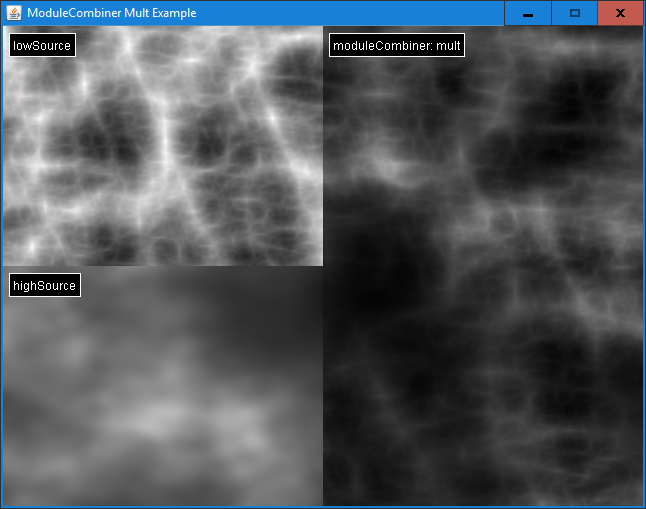Click the top-right corner of mult output image
This screenshot has height=509, width=646.
(x=641, y=28)
